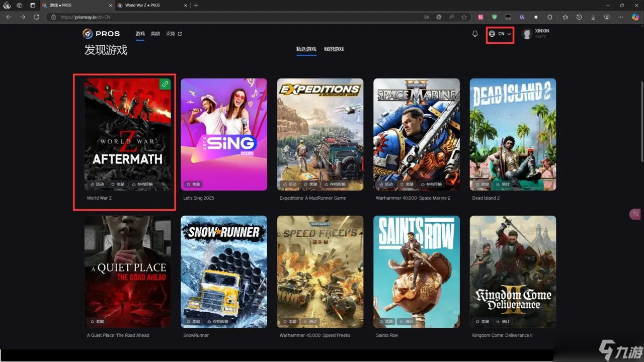This screenshot has height=362, width=644.
Task: Open the XINXIN profile avatar
Action: (527, 34)
